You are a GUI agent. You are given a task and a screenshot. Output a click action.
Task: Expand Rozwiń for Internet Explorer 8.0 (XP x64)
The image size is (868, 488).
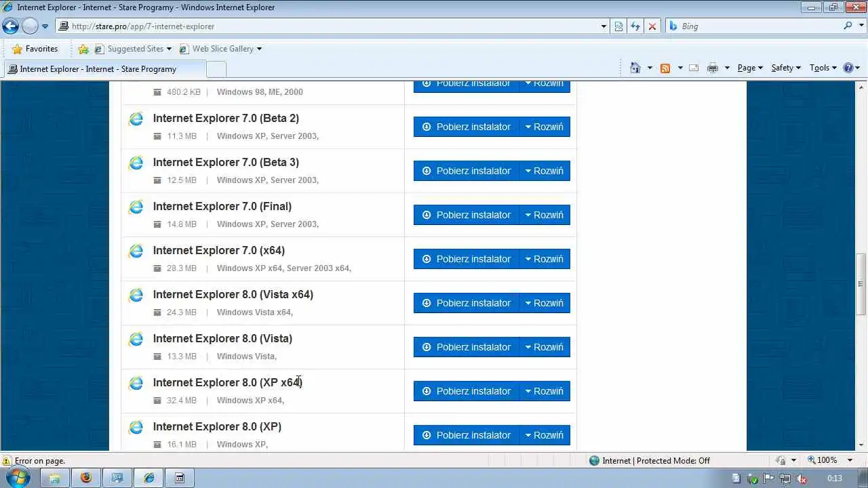click(545, 391)
